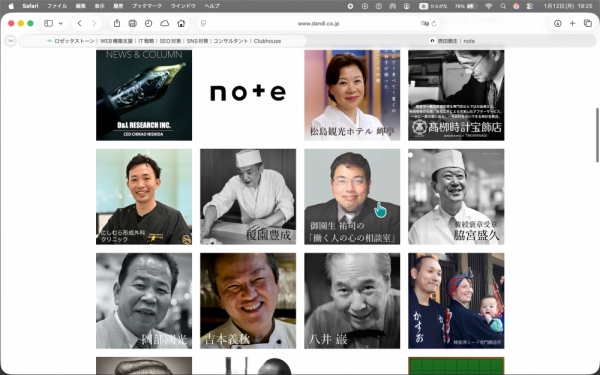Go to the home page
The image size is (600, 375).
[x=181, y=23]
